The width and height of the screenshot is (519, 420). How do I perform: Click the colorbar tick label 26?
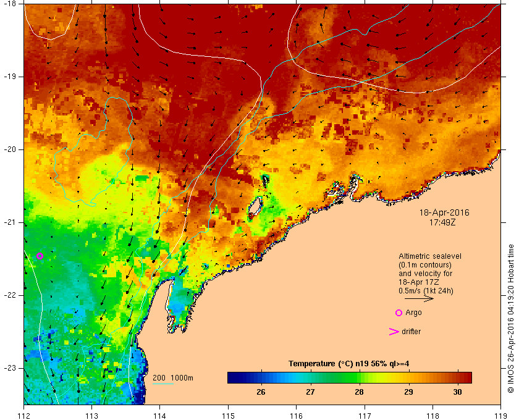click(x=261, y=392)
